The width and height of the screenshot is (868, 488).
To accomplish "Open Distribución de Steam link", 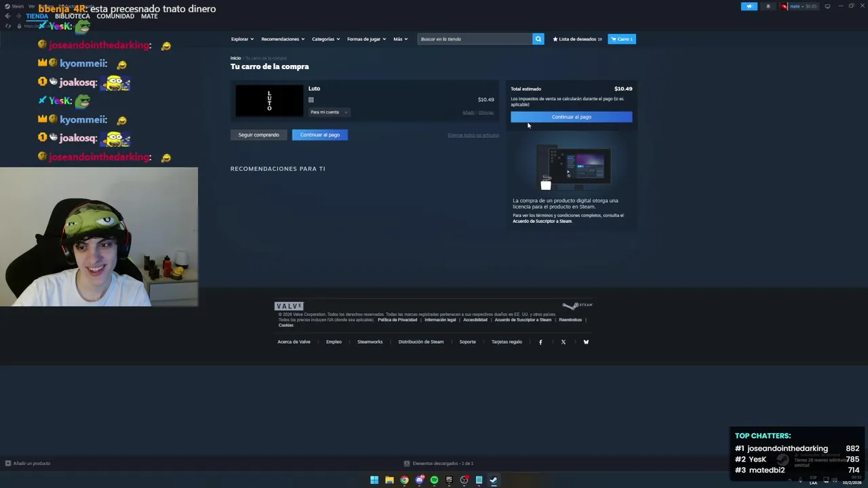I will (x=421, y=342).
